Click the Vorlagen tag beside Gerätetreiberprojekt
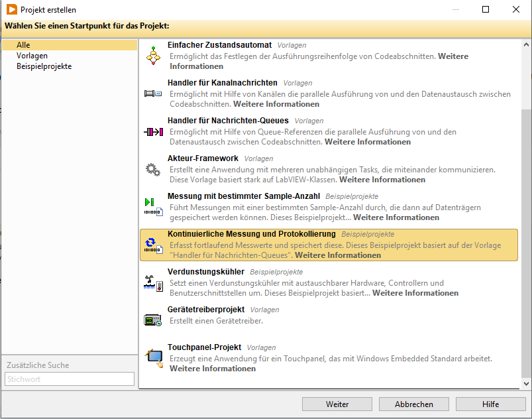This screenshot has height=419, width=532. point(264,310)
